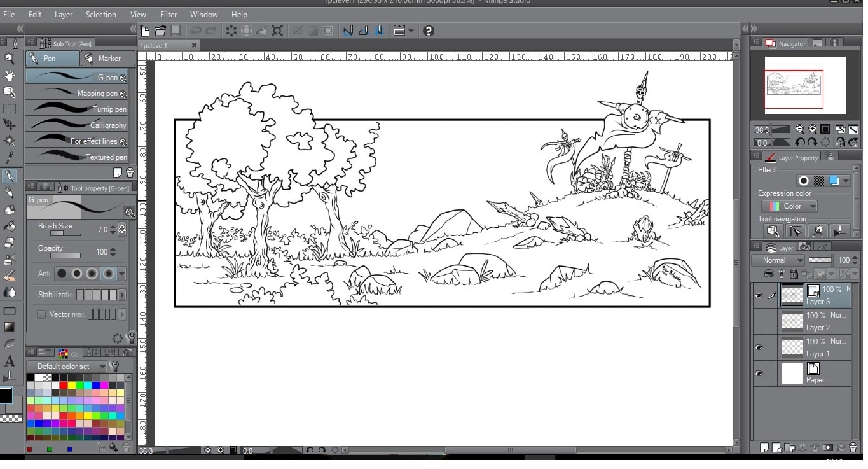Click the Pen sub tool group button
Image resolution: width=868 pixels, height=469 pixels.
[53, 58]
